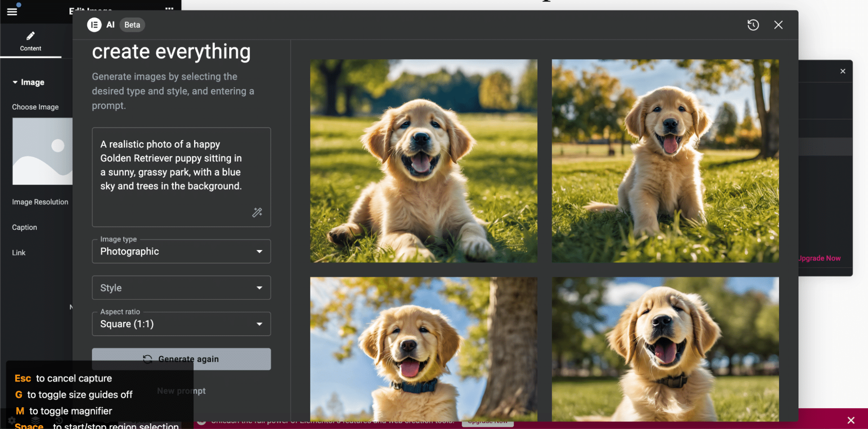Dismiss the small notice panel on the right
The width and height of the screenshot is (868, 429).
click(x=842, y=71)
